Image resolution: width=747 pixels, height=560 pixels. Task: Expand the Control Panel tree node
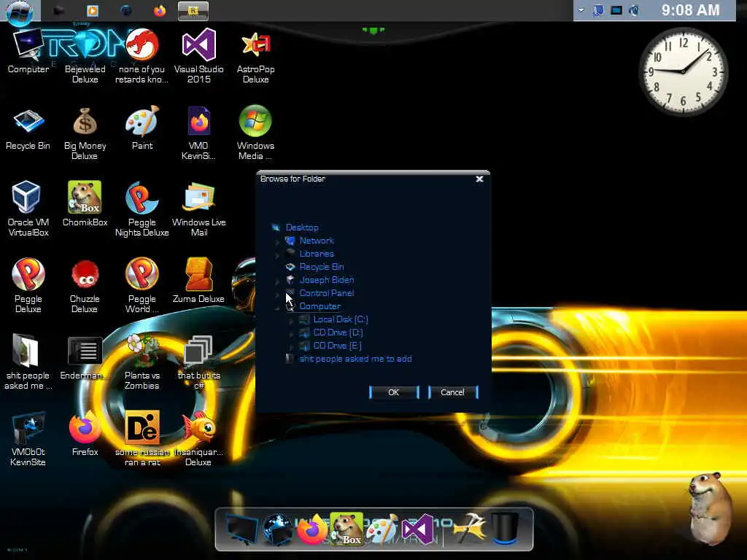tap(277, 295)
